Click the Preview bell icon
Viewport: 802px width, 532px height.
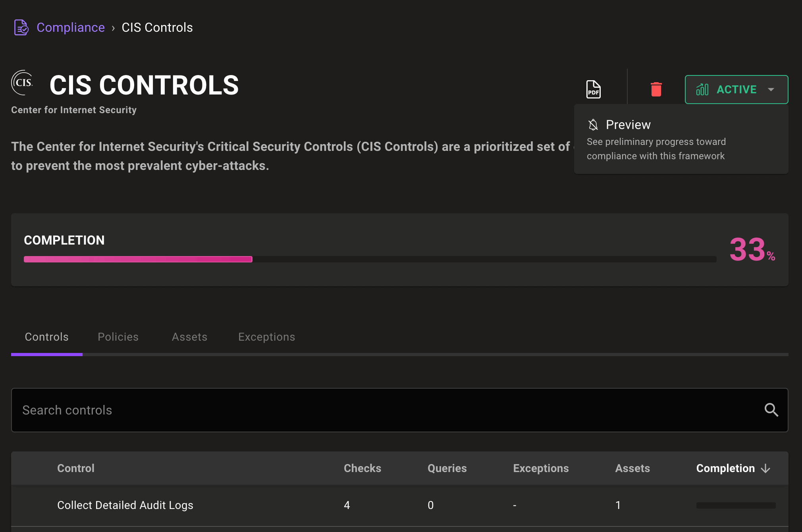tap(593, 125)
